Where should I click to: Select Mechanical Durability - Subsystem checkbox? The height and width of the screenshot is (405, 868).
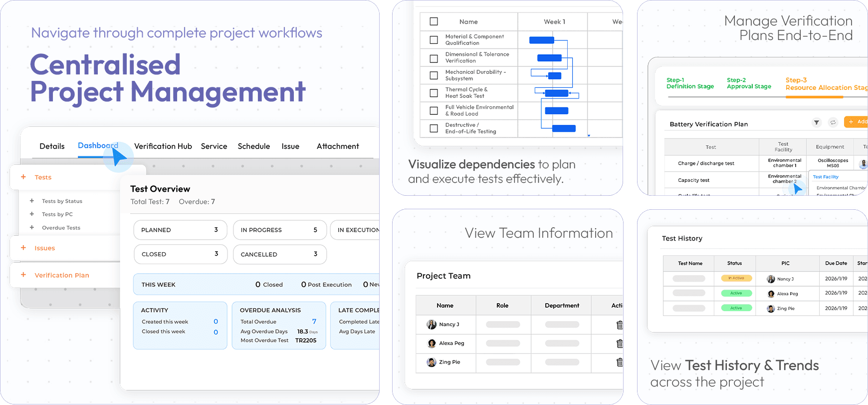[x=434, y=75]
